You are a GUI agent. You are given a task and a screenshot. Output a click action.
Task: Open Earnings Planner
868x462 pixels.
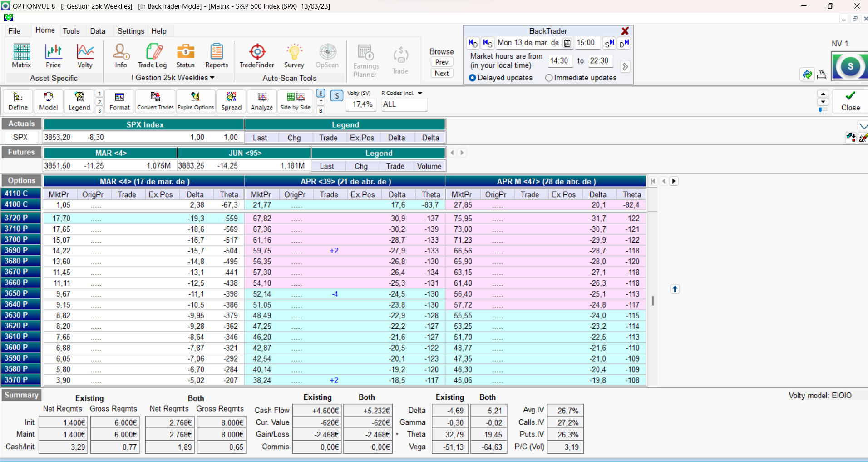365,61
